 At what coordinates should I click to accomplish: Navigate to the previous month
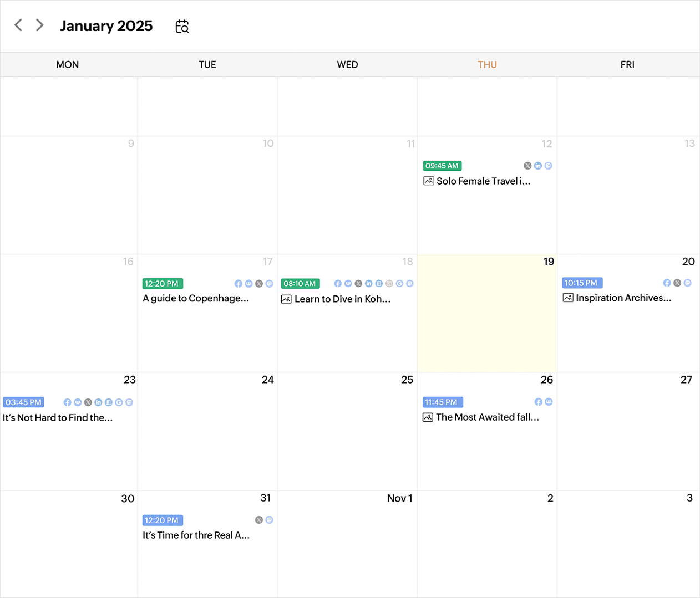click(18, 25)
